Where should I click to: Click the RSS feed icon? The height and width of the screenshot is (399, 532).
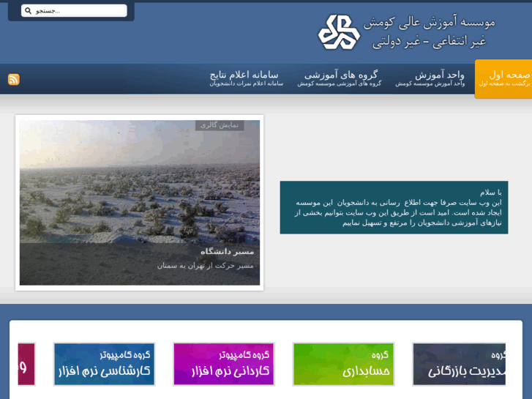click(x=14, y=80)
